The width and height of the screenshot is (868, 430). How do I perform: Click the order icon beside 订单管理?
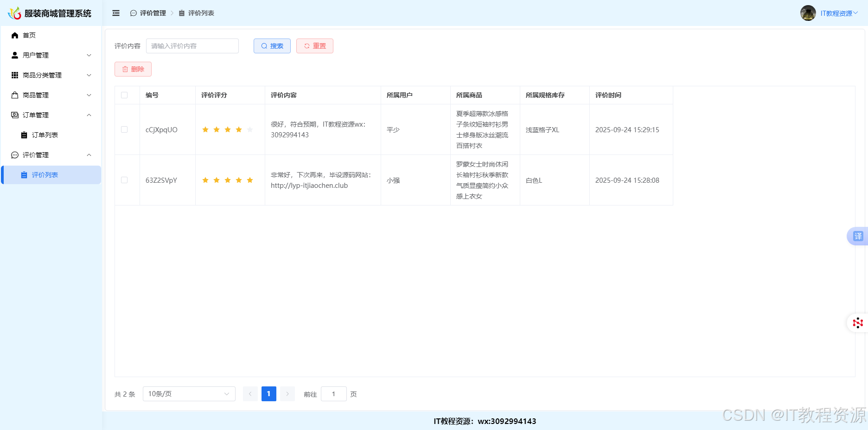[15, 115]
